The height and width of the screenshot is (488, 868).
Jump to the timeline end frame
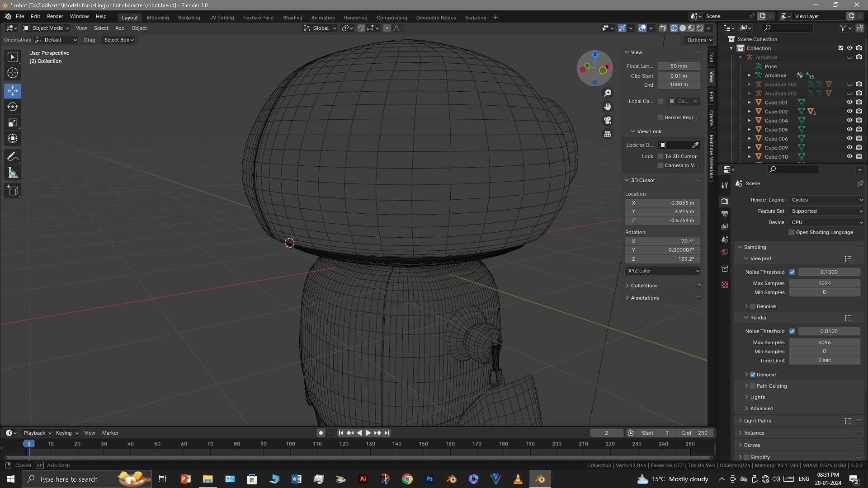[387, 433]
